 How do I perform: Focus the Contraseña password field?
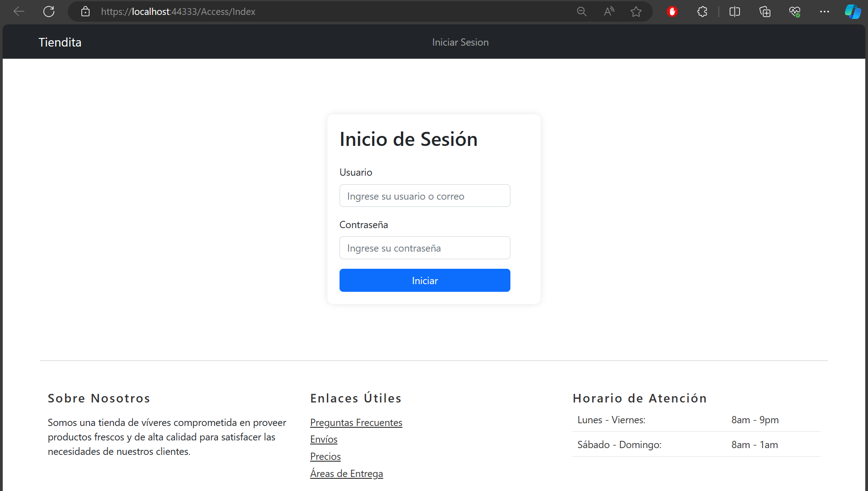(x=425, y=248)
